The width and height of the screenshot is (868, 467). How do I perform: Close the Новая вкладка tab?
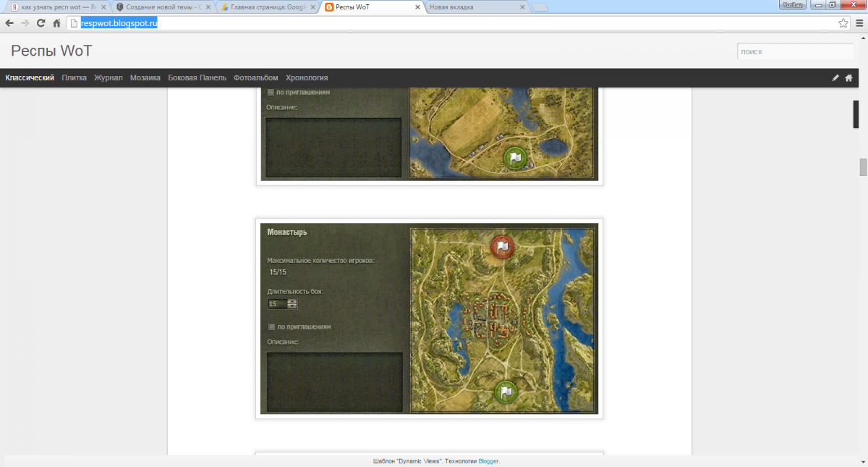pos(522,7)
